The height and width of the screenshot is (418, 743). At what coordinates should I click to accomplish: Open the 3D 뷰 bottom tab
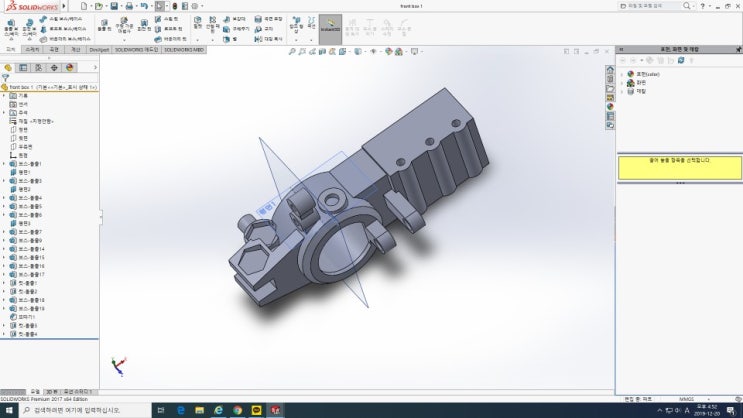51,392
